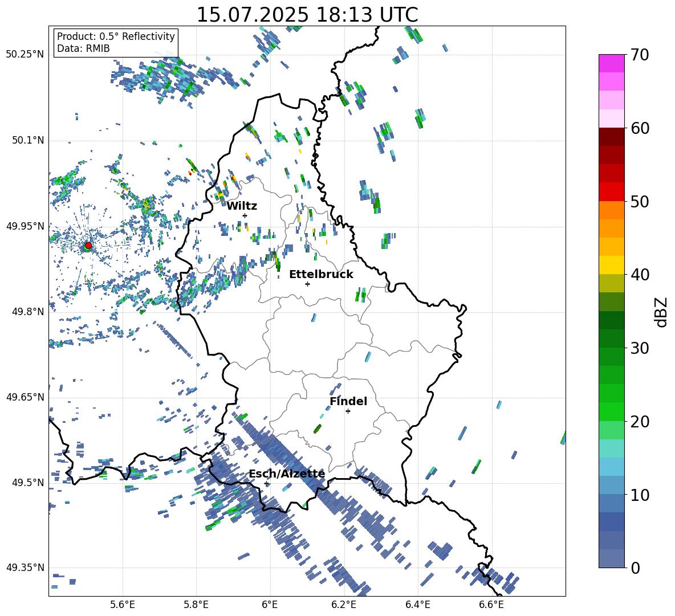Click colorbar tick label 50
675x616 pixels.
pyautogui.click(x=640, y=202)
